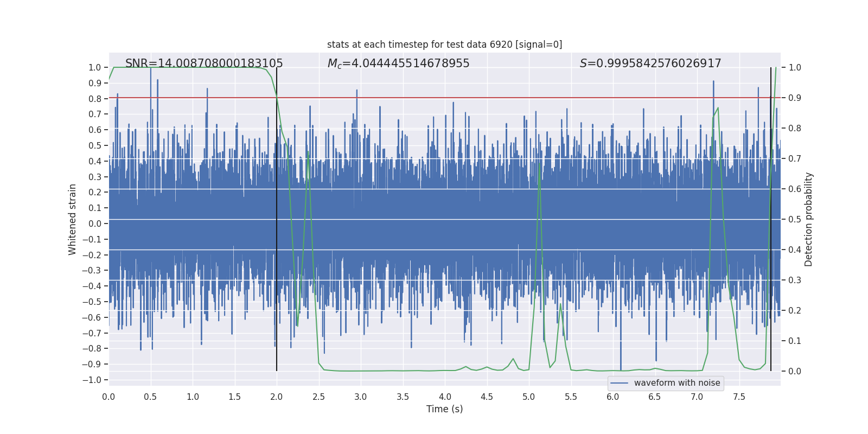The image size is (868, 434).
Task: Select the right axis tick label 0.0
Action: [795, 372]
